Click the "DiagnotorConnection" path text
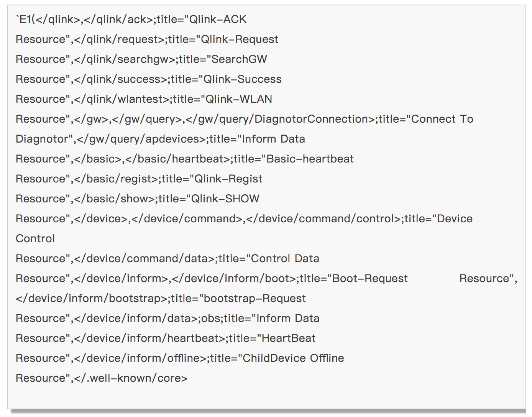This screenshot has height=417, width=532. point(311,119)
